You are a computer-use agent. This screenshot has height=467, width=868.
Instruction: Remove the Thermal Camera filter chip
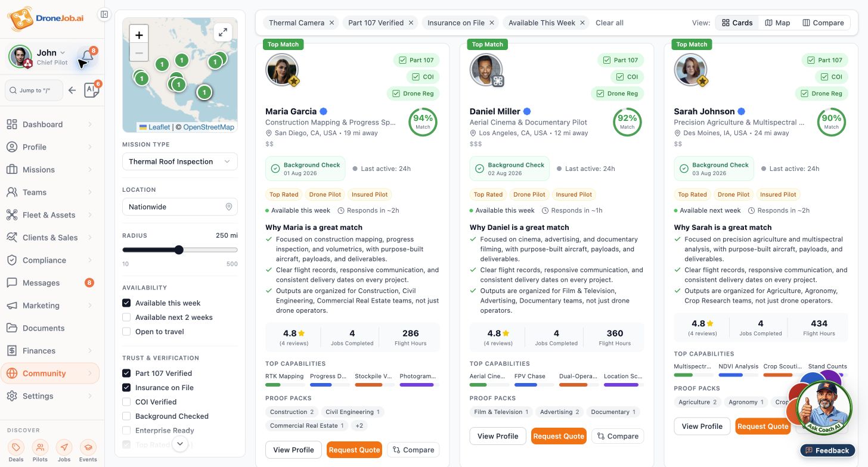coord(331,23)
